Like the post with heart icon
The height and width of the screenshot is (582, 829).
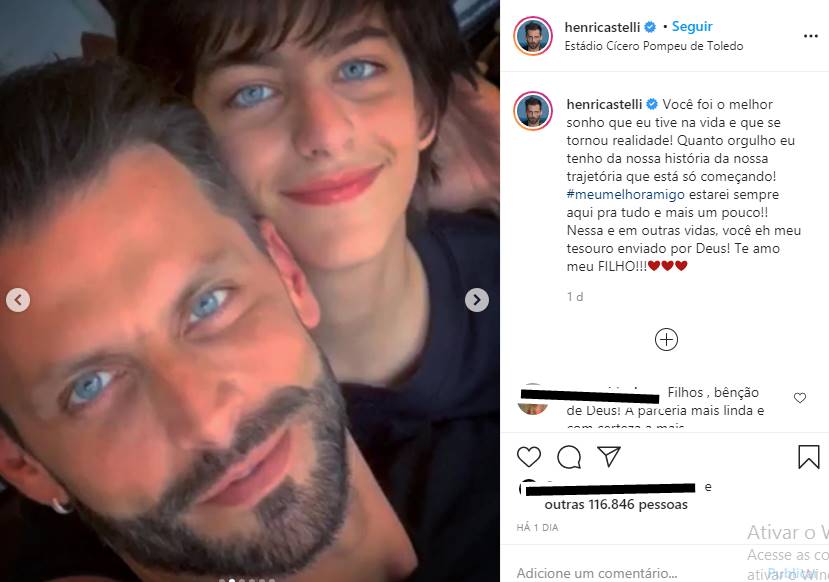(x=529, y=457)
